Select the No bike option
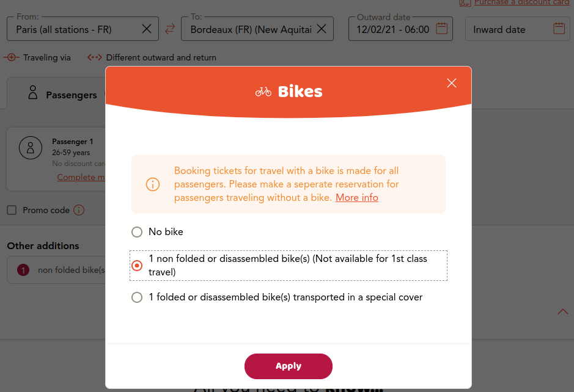 pos(137,232)
